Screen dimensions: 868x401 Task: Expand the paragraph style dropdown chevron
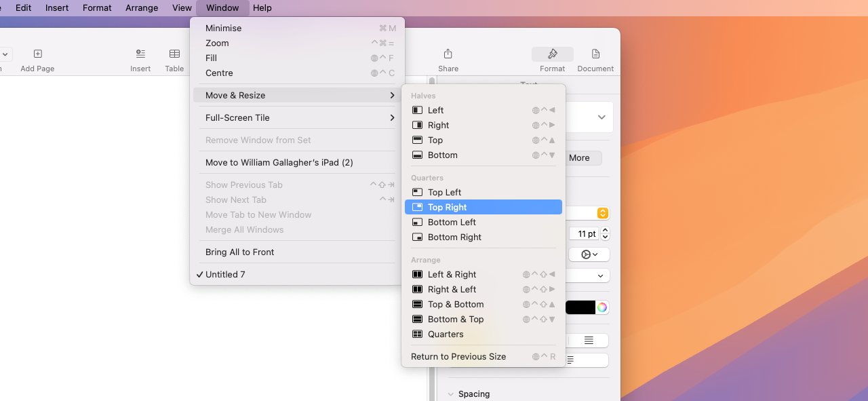click(601, 117)
